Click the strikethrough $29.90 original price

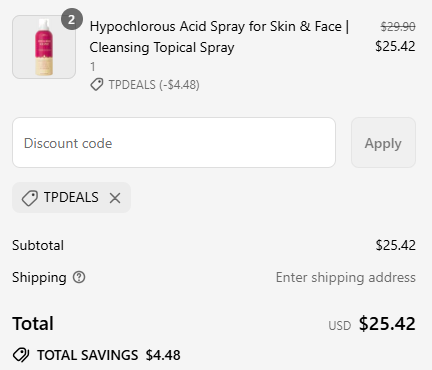click(398, 27)
